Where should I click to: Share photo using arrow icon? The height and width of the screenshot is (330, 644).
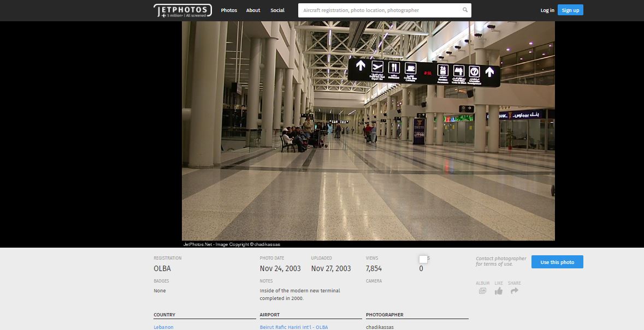(x=514, y=291)
